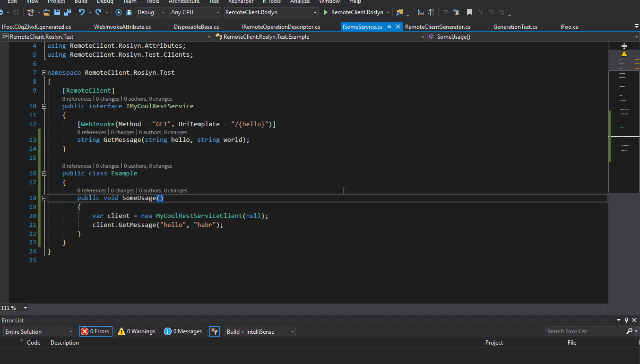Click the Redo toolbar arrow icon
This screenshot has width=640, height=364.
pyautogui.click(x=98, y=12)
